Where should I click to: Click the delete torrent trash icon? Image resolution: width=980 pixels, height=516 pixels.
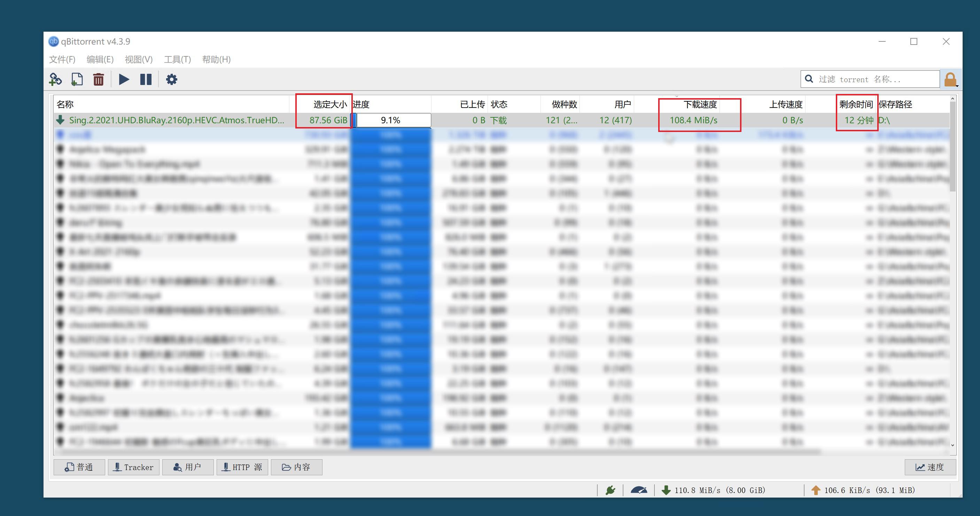point(99,79)
